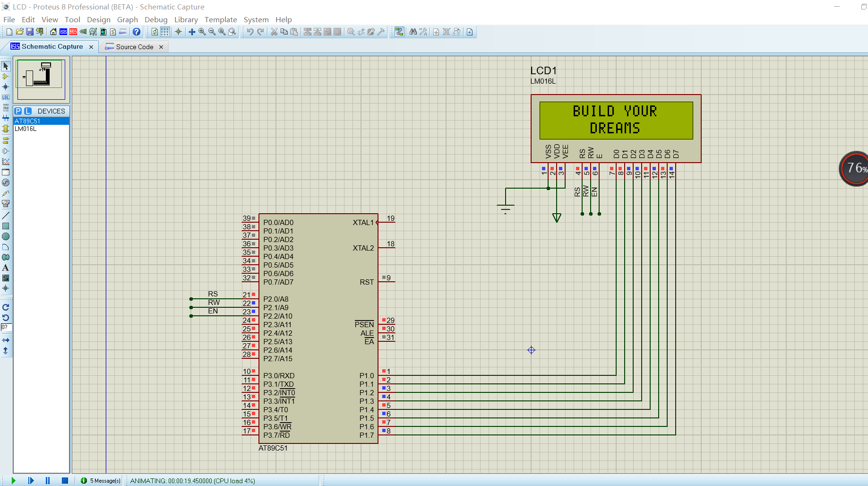Click the Zoom In magnifier icon
This screenshot has height=486, width=868.
(202, 32)
